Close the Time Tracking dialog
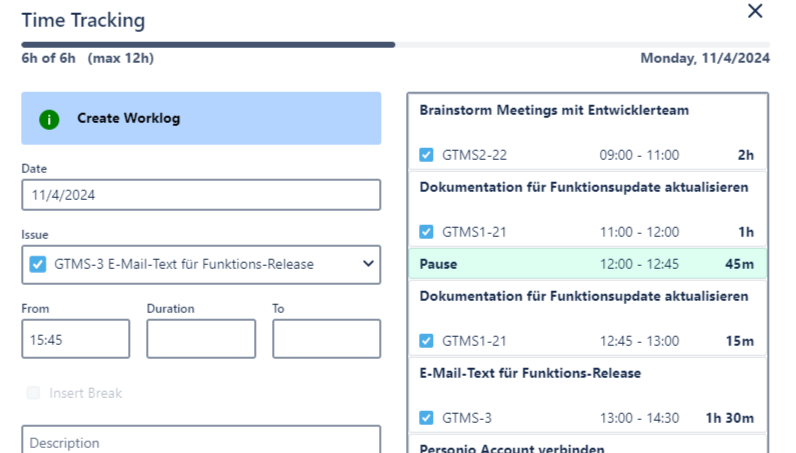The image size is (796, 453). point(755,11)
